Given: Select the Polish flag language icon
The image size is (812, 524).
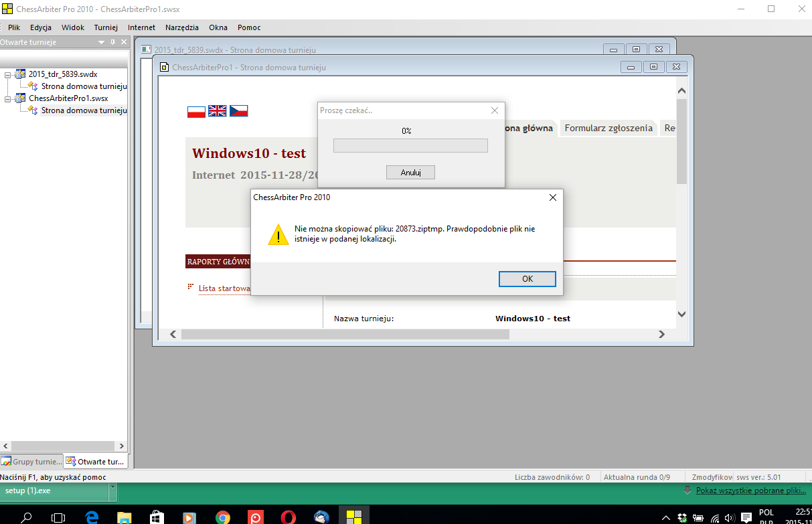Looking at the screenshot, I should (x=196, y=111).
